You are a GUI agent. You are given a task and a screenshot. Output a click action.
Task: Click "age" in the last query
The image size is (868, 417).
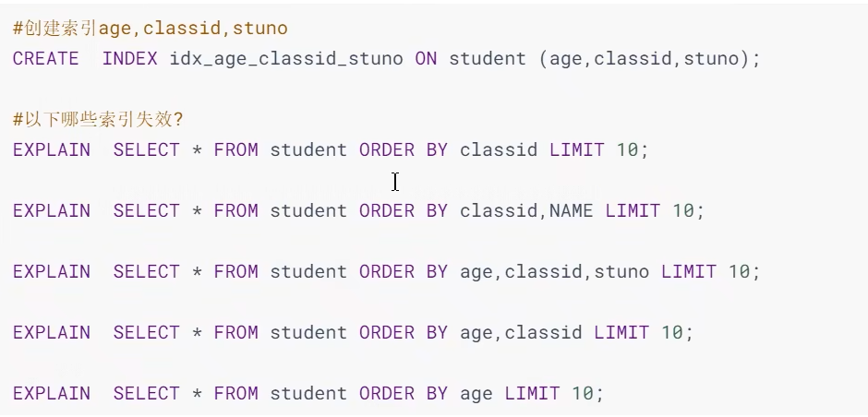[476, 393]
